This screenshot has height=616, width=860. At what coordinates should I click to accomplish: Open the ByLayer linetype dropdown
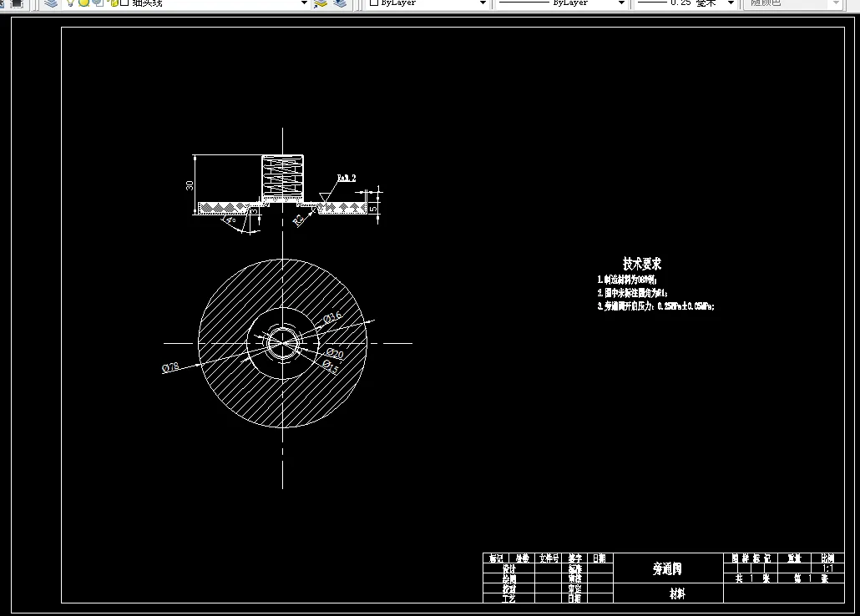tap(621, 3)
